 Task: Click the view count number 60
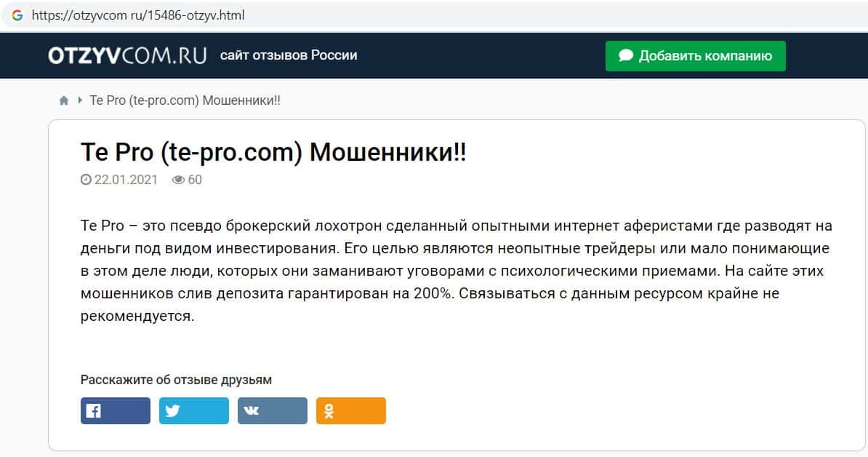coord(195,180)
